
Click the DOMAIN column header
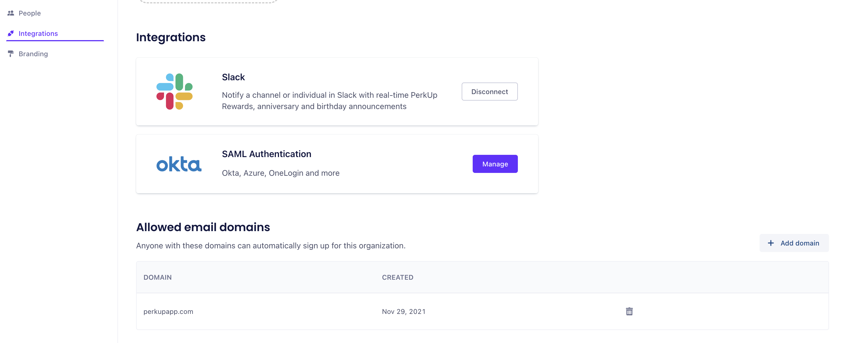(157, 277)
